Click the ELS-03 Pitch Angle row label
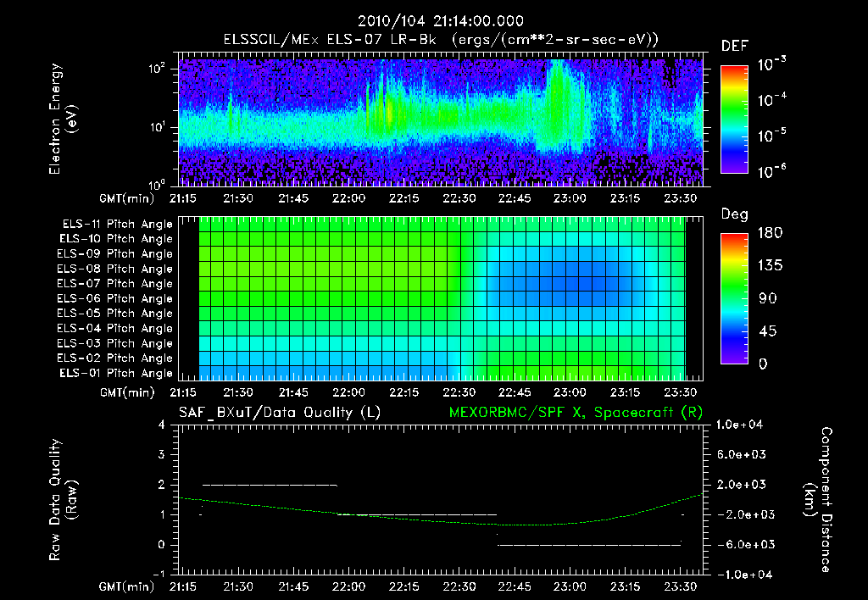868x600 pixels. pyautogui.click(x=115, y=343)
